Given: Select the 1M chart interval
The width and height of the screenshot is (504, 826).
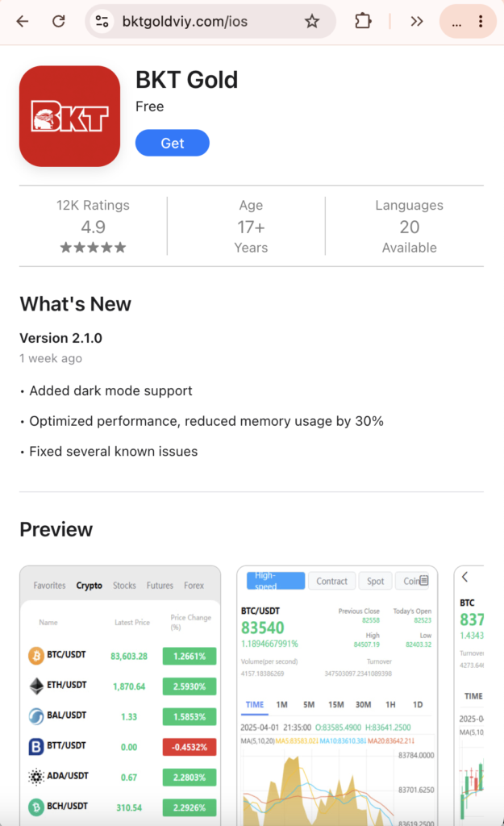Looking at the screenshot, I should pos(281,705).
